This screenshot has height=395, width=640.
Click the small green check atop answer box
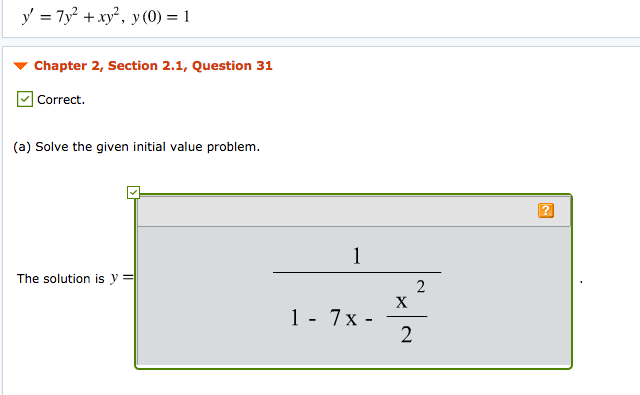(133, 192)
